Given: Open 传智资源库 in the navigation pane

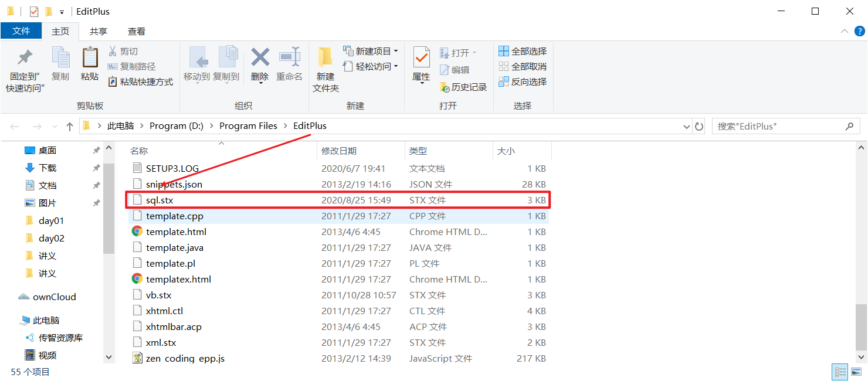Looking at the screenshot, I should point(60,338).
